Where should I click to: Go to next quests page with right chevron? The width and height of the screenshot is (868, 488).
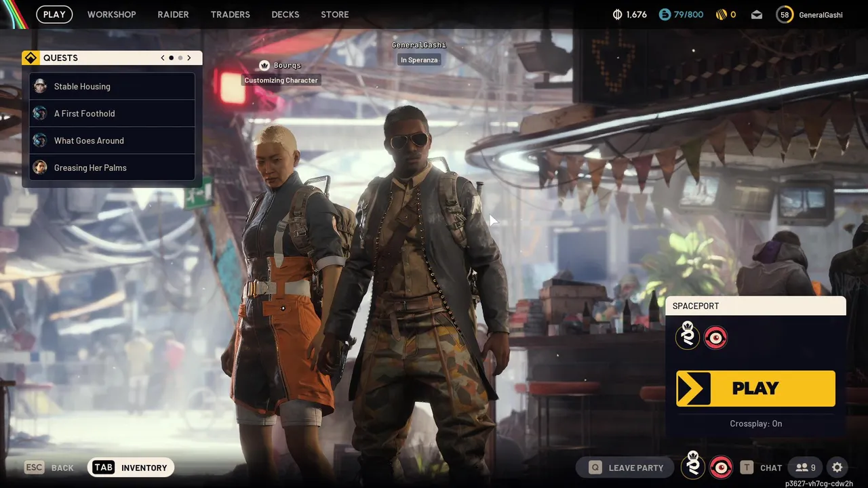pos(189,58)
